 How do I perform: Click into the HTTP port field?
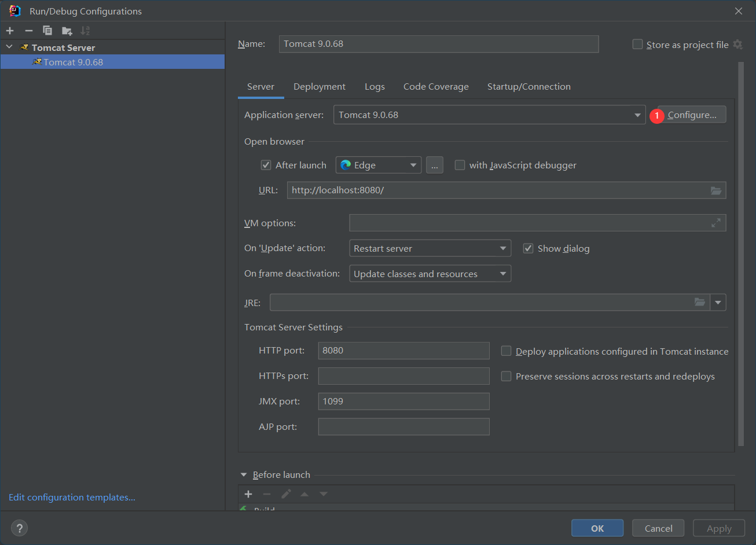coord(403,351)
